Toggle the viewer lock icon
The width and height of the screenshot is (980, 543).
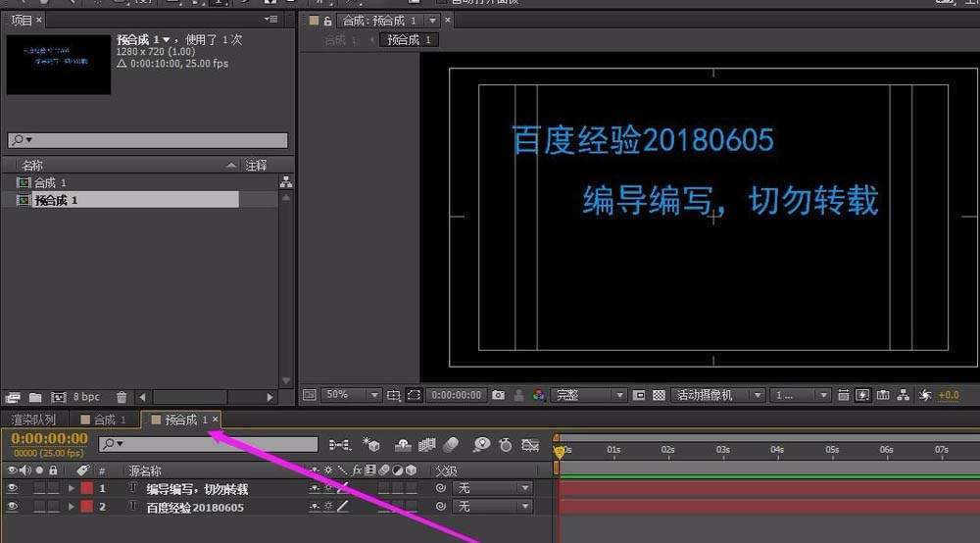[x=327, y=21]
